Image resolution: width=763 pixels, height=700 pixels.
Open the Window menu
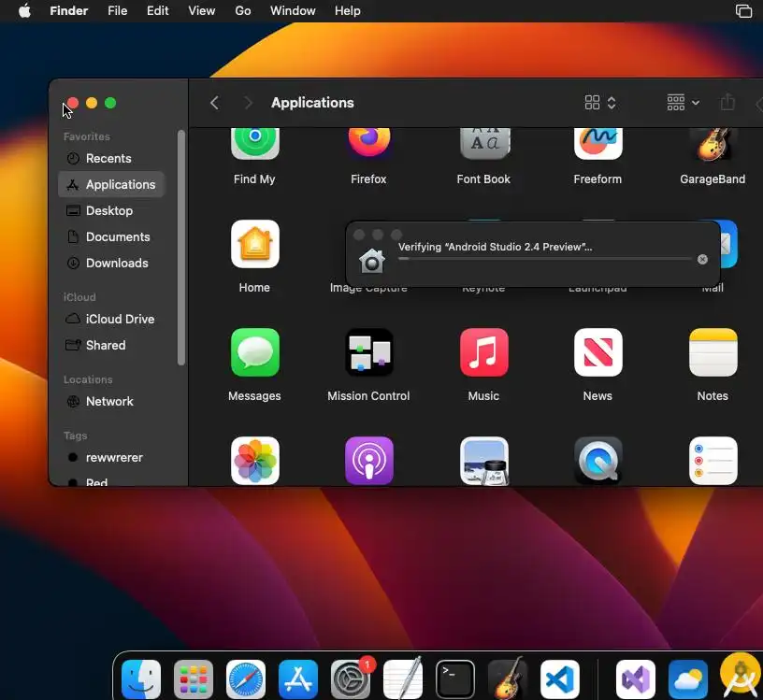pos(293,10)
